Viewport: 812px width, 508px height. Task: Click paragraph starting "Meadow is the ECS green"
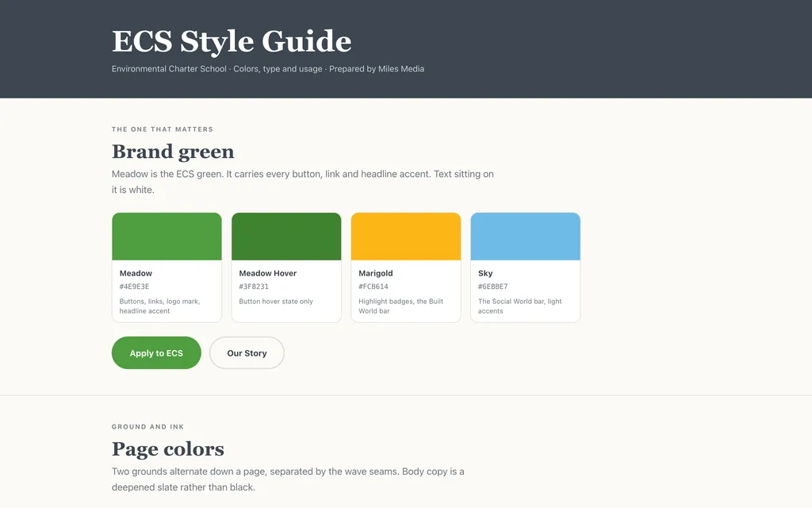303,182
